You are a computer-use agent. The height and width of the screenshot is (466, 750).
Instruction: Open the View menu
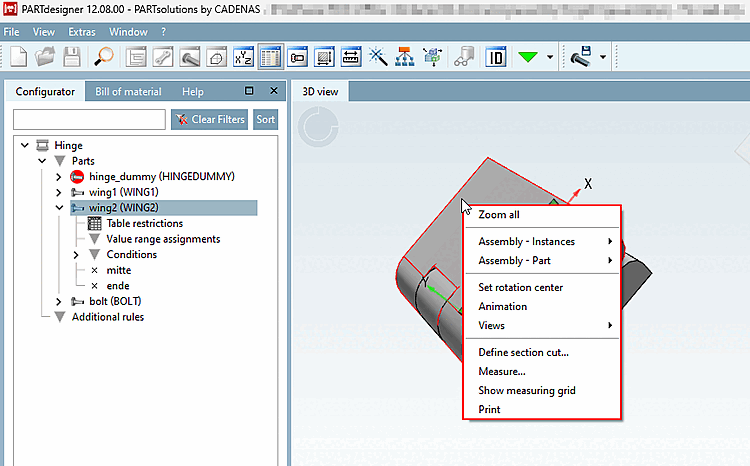click(44, 32)
